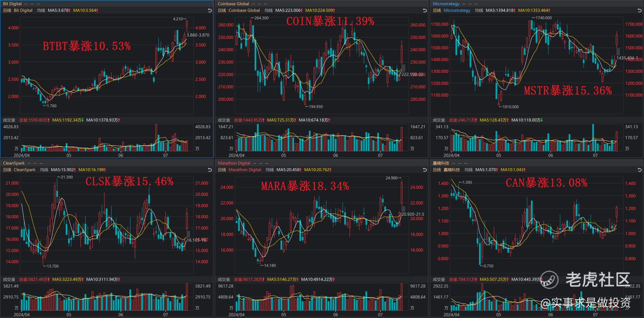Open the 日线 period selector in the Microstrategy panel
The width and height of the screenshot is (644, 318).
pyautogui.click(x=437, y=10)
